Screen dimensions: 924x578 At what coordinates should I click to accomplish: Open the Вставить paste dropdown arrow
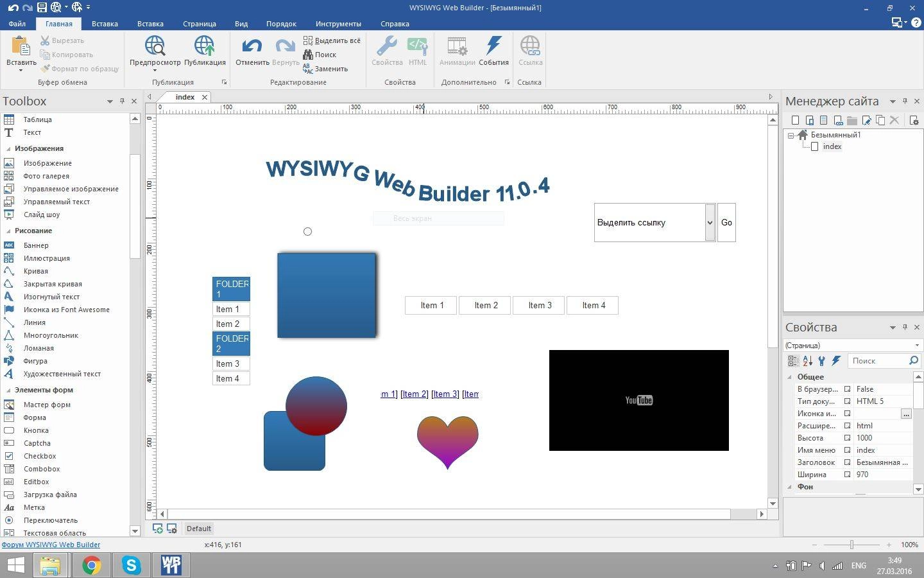coord(21,70)
